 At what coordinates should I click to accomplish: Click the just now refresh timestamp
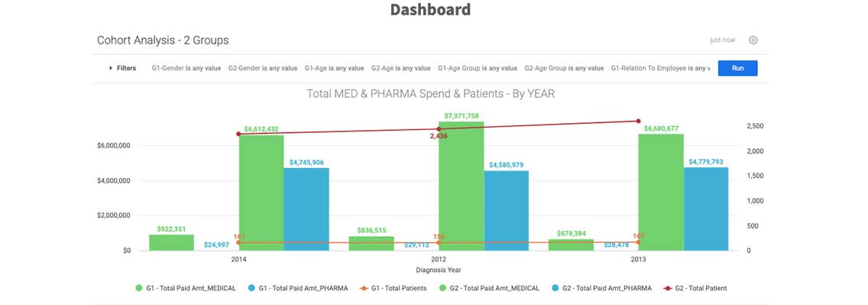(722, 41)
